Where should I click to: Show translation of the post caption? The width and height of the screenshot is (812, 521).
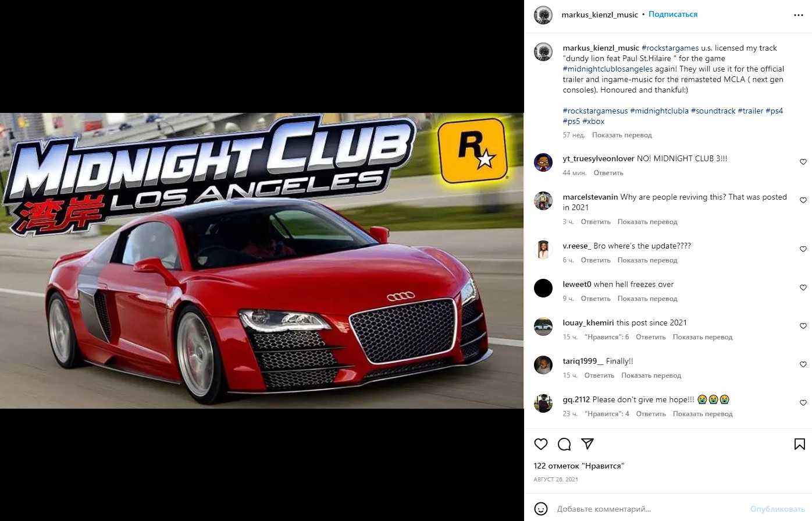click(x=622, y=135)
